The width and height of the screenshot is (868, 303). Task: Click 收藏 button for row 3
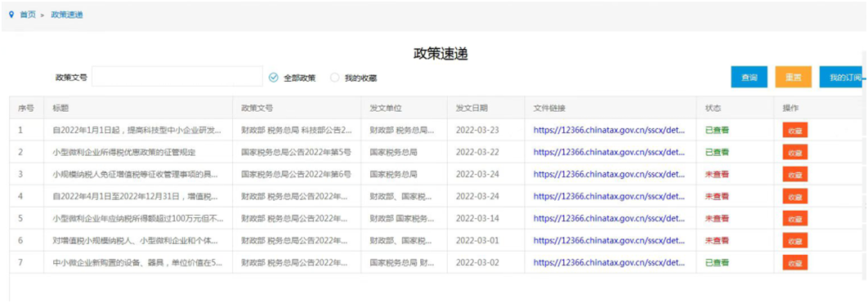(x=795, y=174)
